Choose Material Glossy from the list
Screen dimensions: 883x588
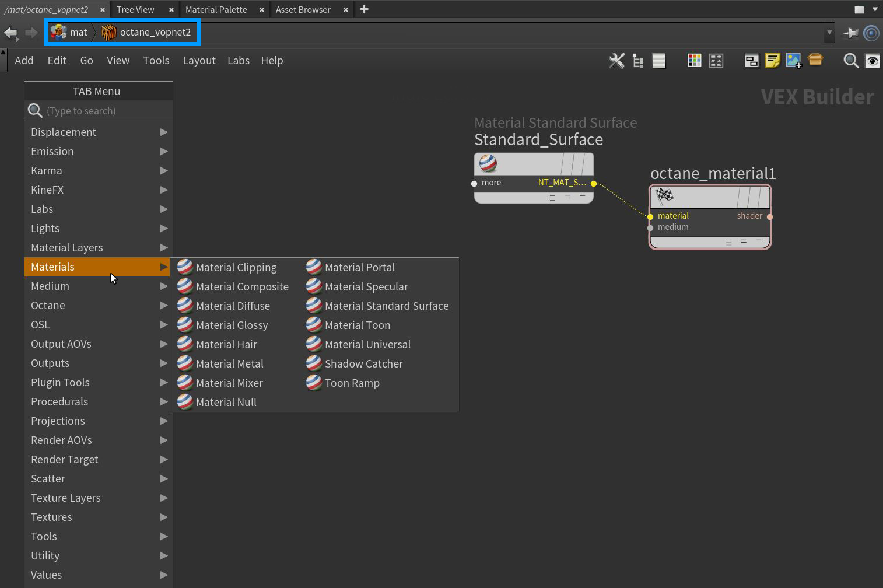point(232,325)
